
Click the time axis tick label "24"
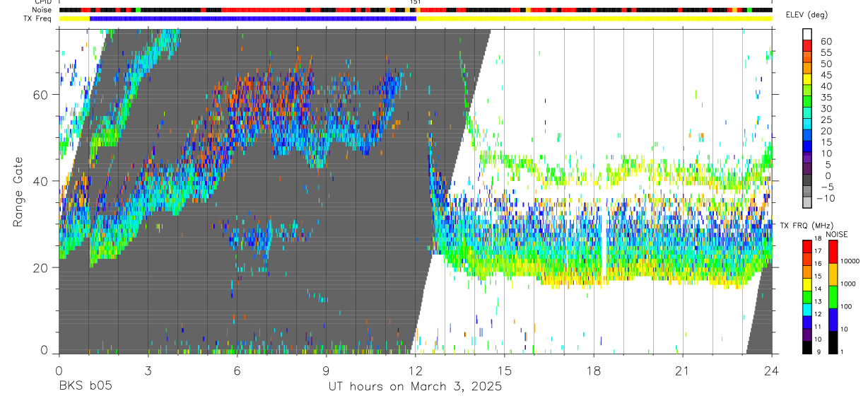(772, 370)
